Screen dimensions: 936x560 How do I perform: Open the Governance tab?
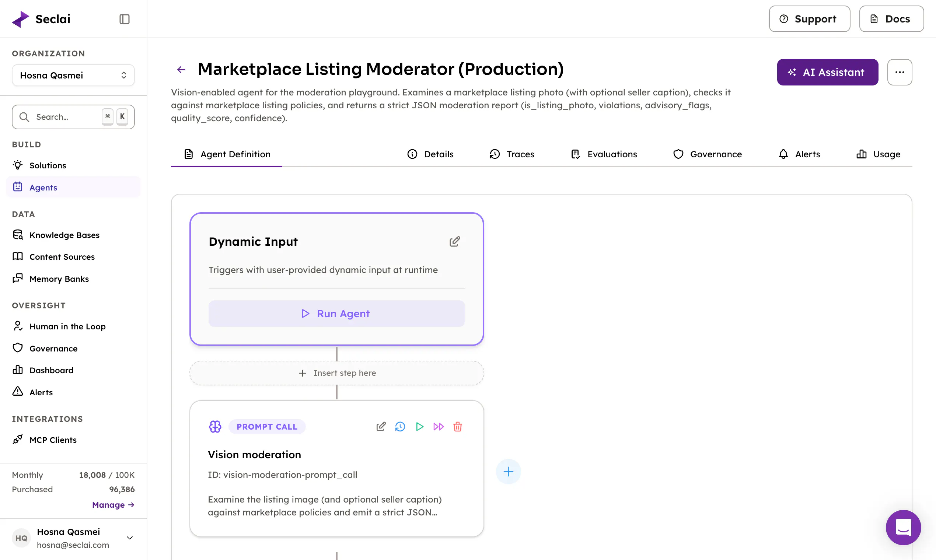[708, 154]
